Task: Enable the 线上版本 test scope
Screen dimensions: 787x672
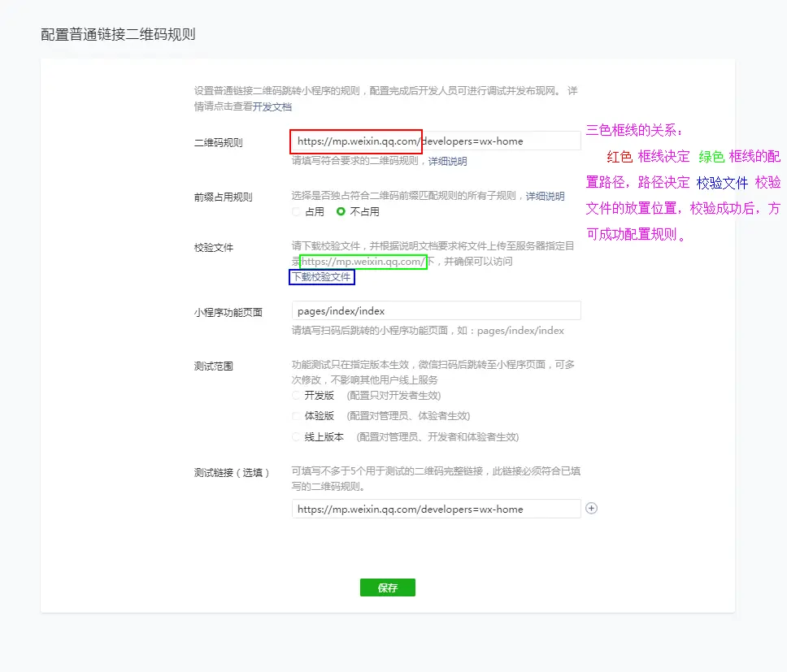Action: (298, 436)
